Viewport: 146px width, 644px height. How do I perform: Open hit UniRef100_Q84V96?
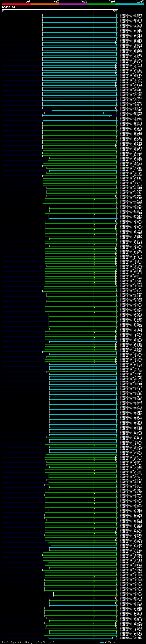coord(131,15)
